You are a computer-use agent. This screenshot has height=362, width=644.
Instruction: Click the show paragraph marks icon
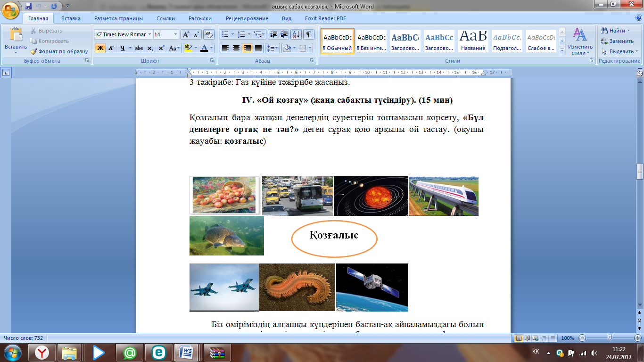click(x=309, y=34)
